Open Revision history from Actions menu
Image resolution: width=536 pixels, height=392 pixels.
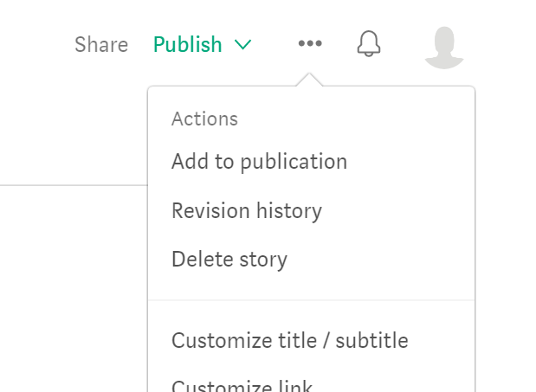tap(247, 210)
